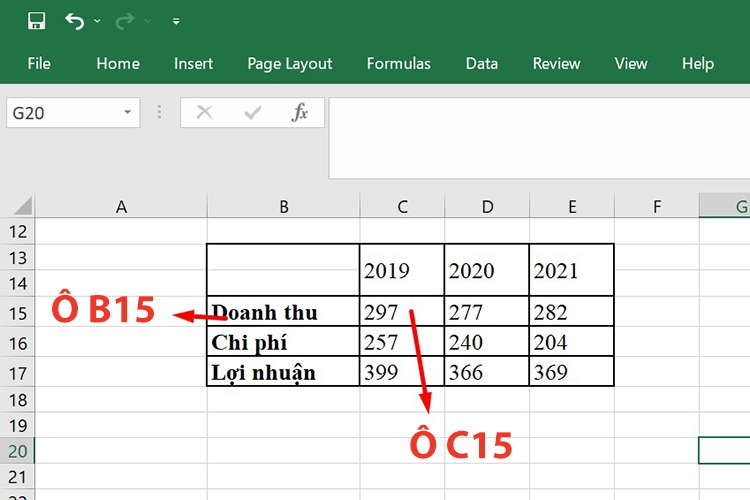Select column B header

click(x=284, y=206)
